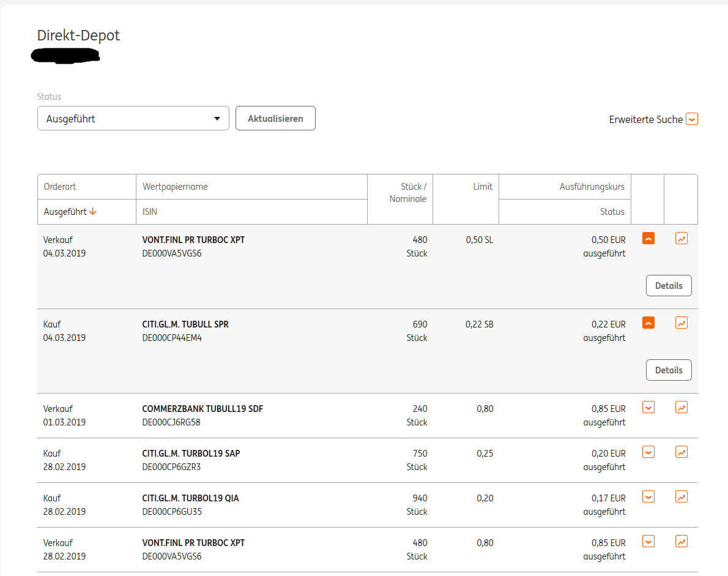The width and height of the screenshot is (728, 576).
Task: Open chart icon for CITI.GL.M. TUBULL SPR
Action: tap(682, 323)
